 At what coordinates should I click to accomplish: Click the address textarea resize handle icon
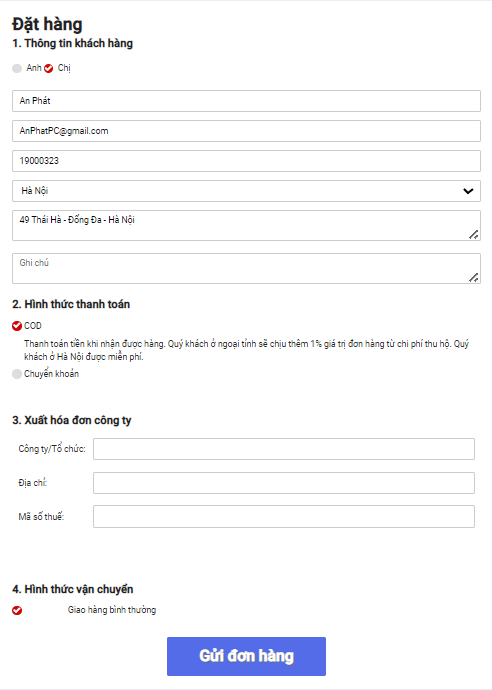click(x=474, y=235)
